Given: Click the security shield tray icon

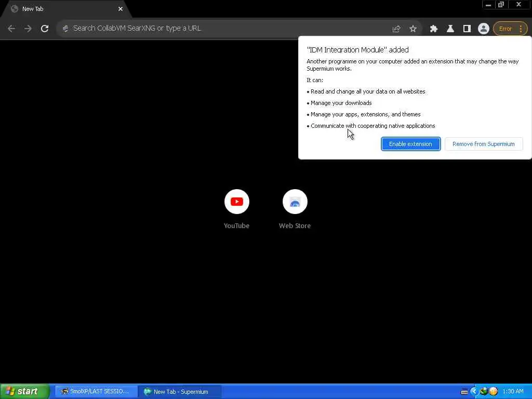Looking at the screenshot, I should (x=494, y=392).
